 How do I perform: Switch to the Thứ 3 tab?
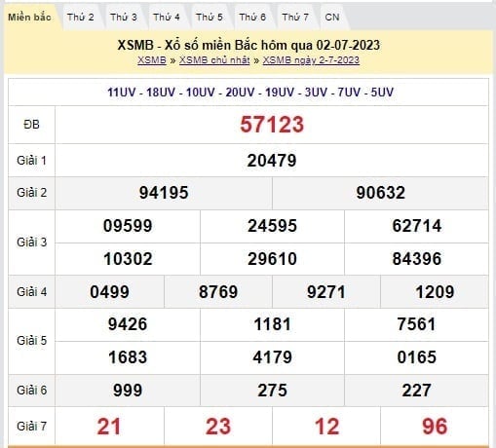124,18
